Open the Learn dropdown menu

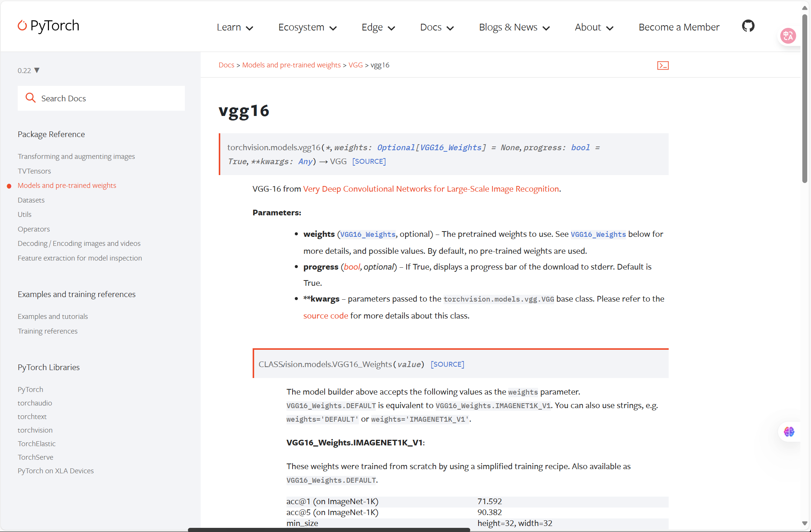click(235, 27)
